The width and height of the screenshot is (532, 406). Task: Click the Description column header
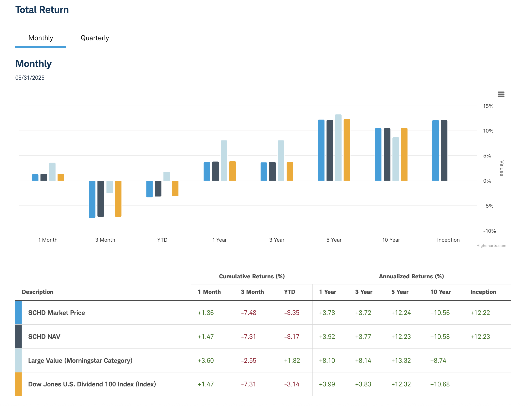38,292
